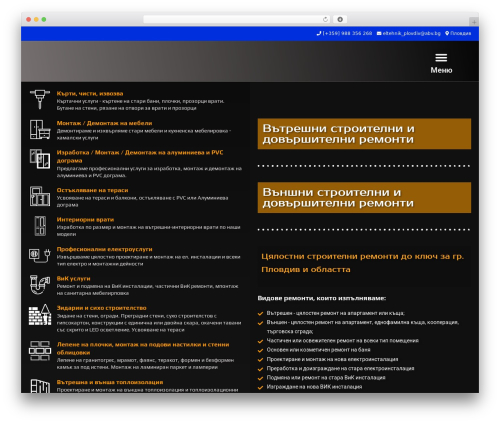Click the browser reload icon
The height and width of the screenshot is (423, 500).
(x=325, y=19)
